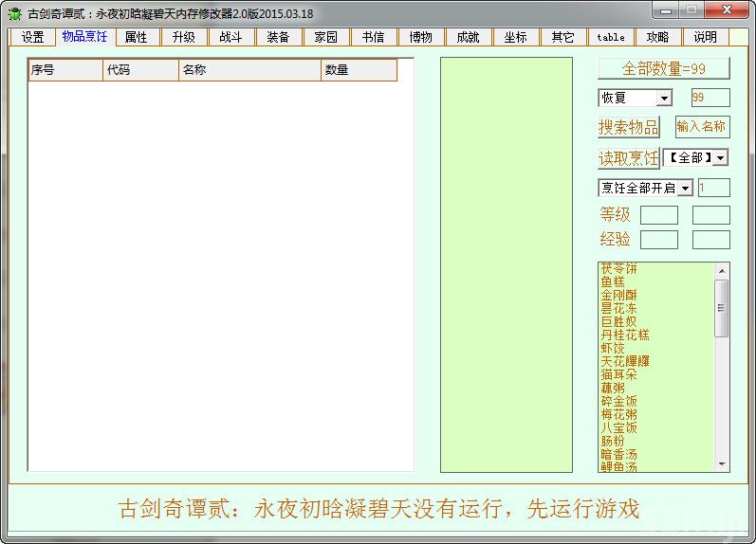This screenshot has height=544, width=756.
Task: Open the 属性 tab
Action: [137, 37]
